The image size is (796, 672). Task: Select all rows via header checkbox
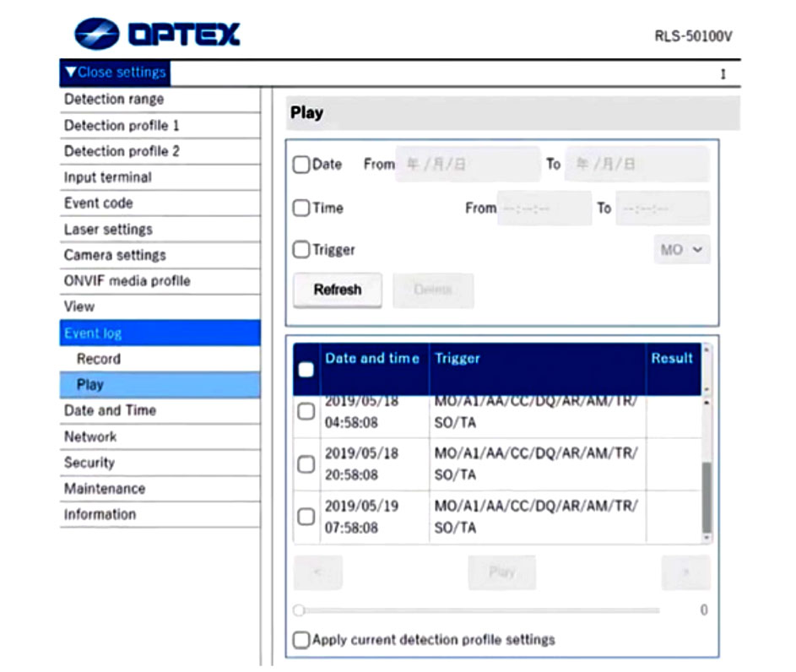pyautogui.click(x=306, y=369)
